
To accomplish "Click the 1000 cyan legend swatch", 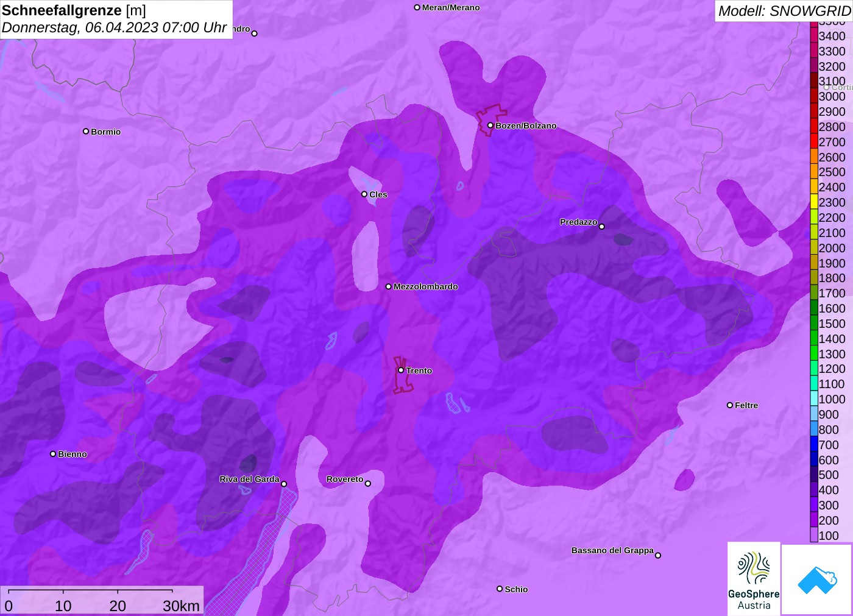I will point(814,399).
